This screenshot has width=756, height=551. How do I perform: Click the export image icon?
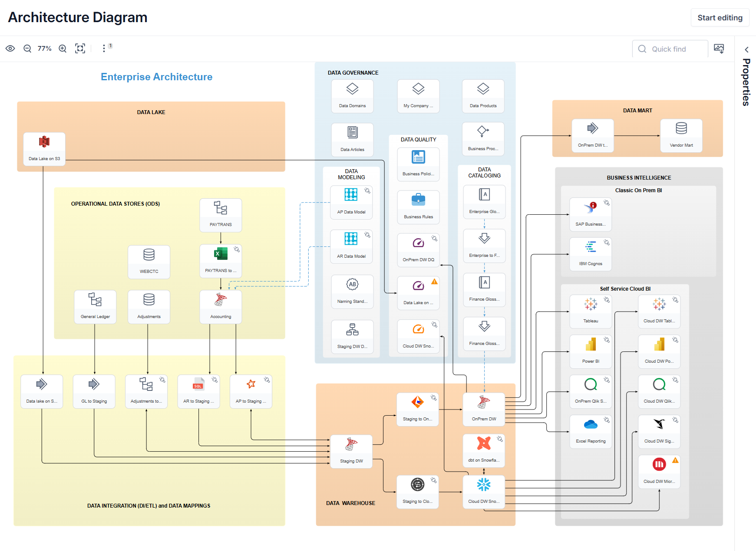click(719, 49)
